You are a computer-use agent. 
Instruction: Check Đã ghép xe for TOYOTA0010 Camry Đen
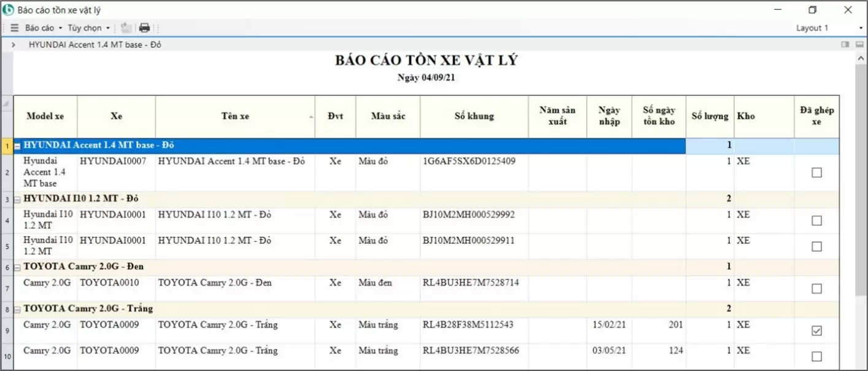[x=816, y=288]
